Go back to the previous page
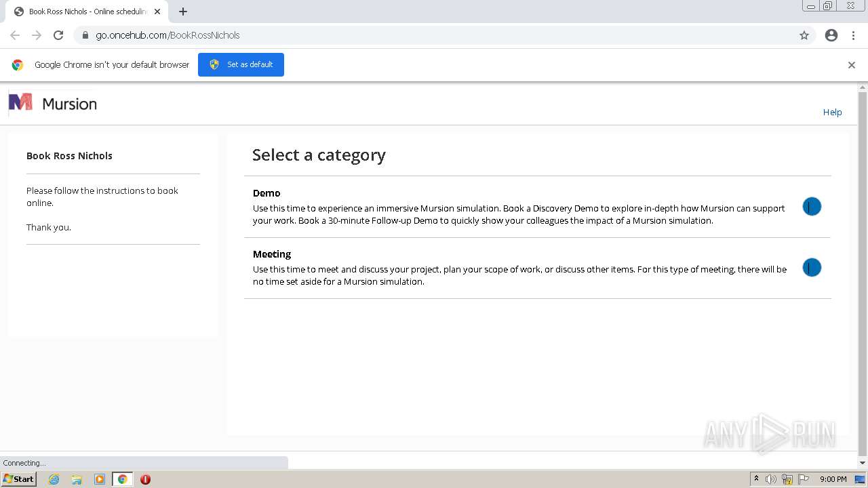Image resolution: width=868 pixels, height=488 pixels. point(15,35)
